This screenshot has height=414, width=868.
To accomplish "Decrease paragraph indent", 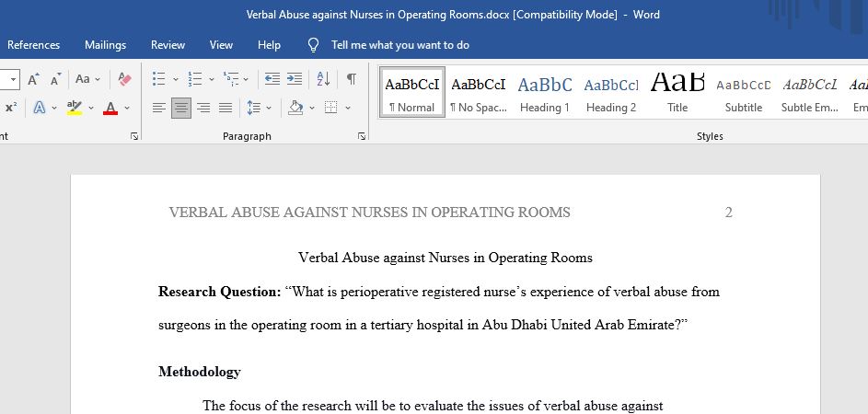I will pos(272,79).
